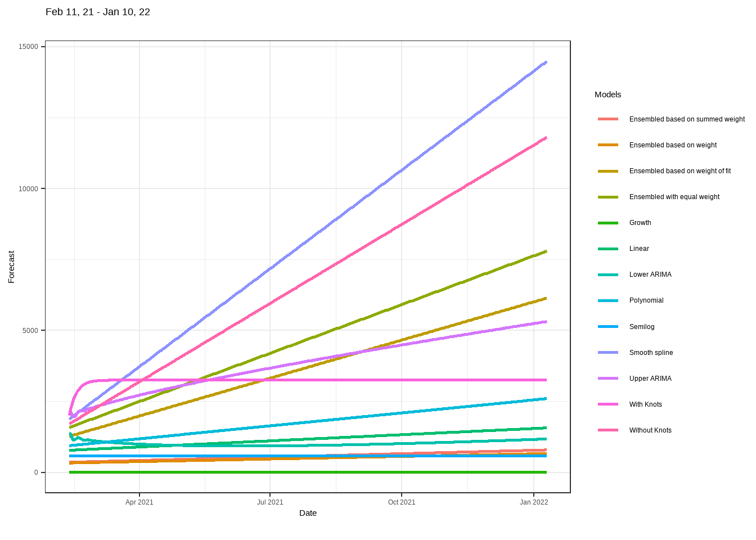Click the 'Forecast' y-axis title
The height and width of the screenshot is (540, 756).
coord(11,267)
